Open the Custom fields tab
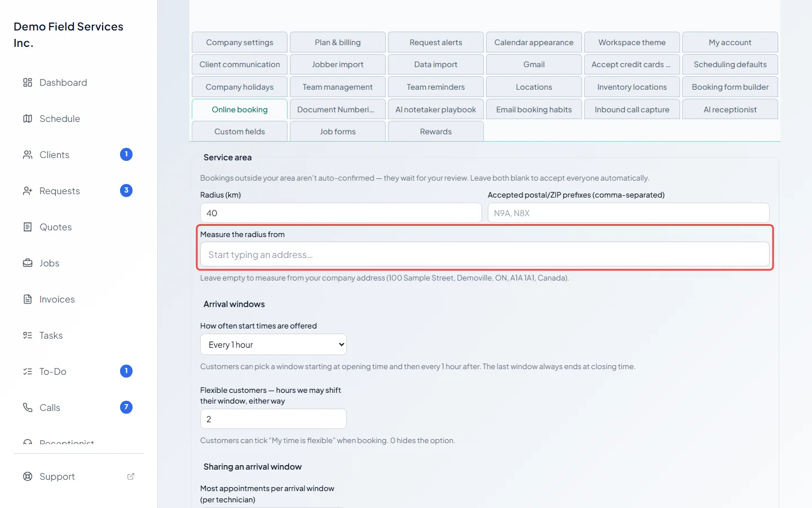Image resolution: width=812 pixels, height=508 pixels. [x=240, y=132]
